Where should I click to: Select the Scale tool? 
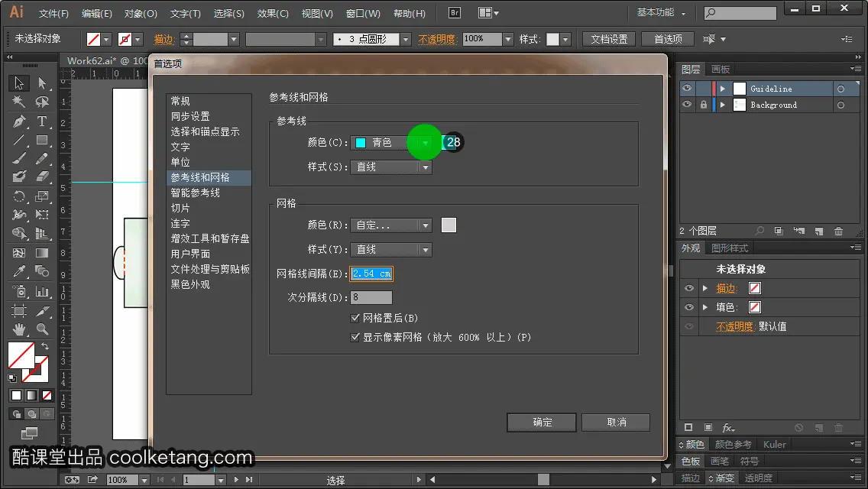click(42, 196)
